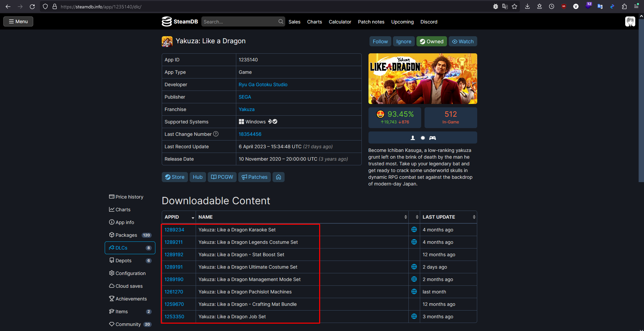Open the Store page button
644x331 pixels.
175,177
